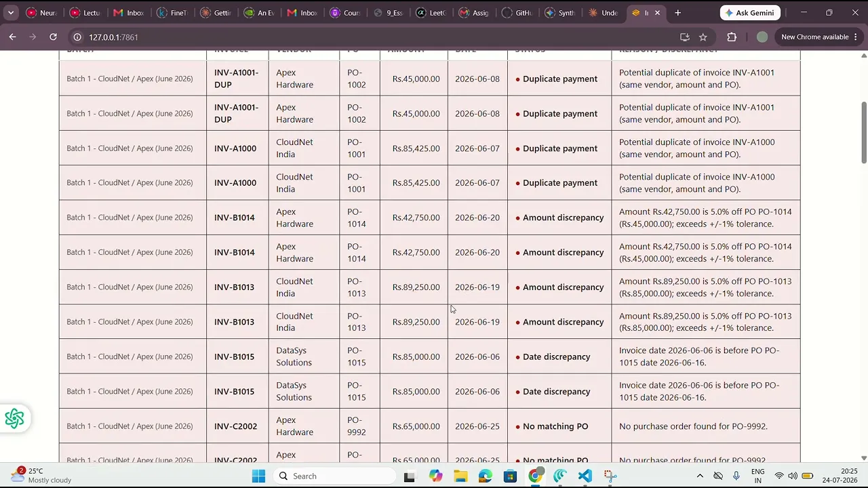Screen dimensions: 868x488
Task: View site information icon beside the URL
Action: (77, 37)
